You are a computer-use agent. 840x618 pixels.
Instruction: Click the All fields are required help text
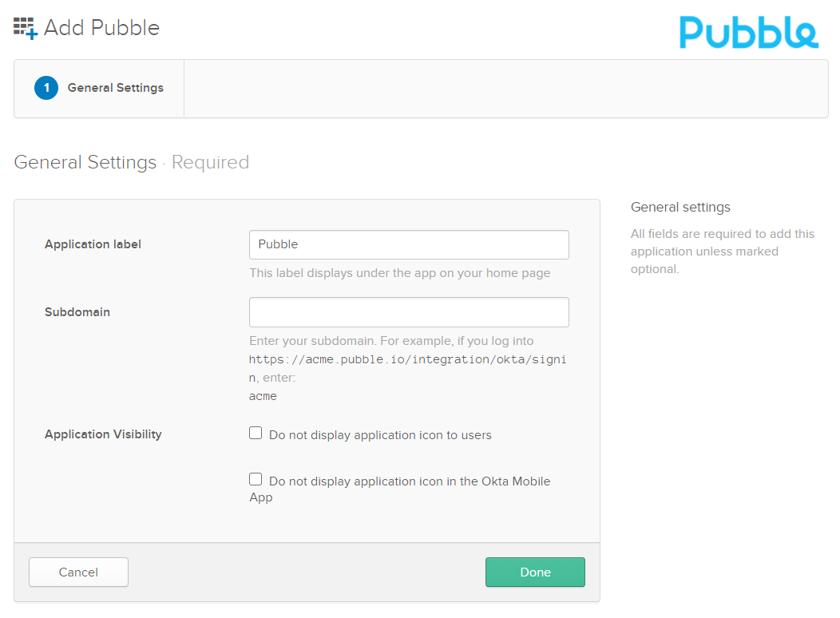click(722, 252)
